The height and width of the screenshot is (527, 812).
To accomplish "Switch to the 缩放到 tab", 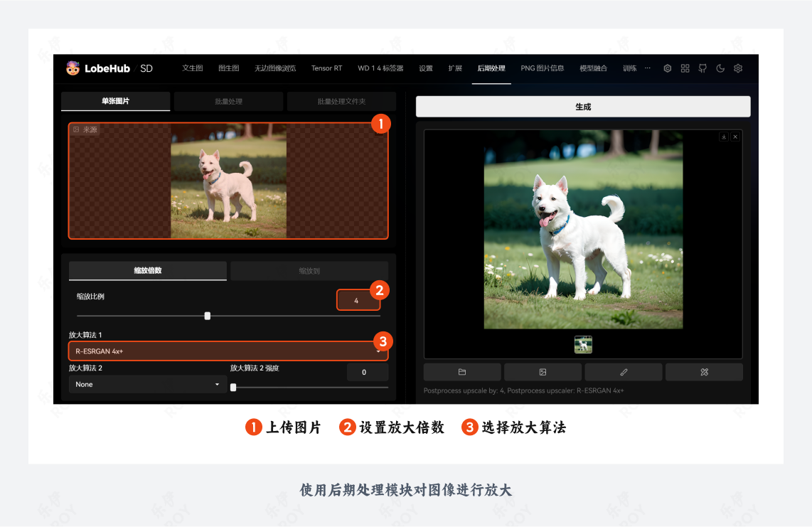I will click(309, 270).
